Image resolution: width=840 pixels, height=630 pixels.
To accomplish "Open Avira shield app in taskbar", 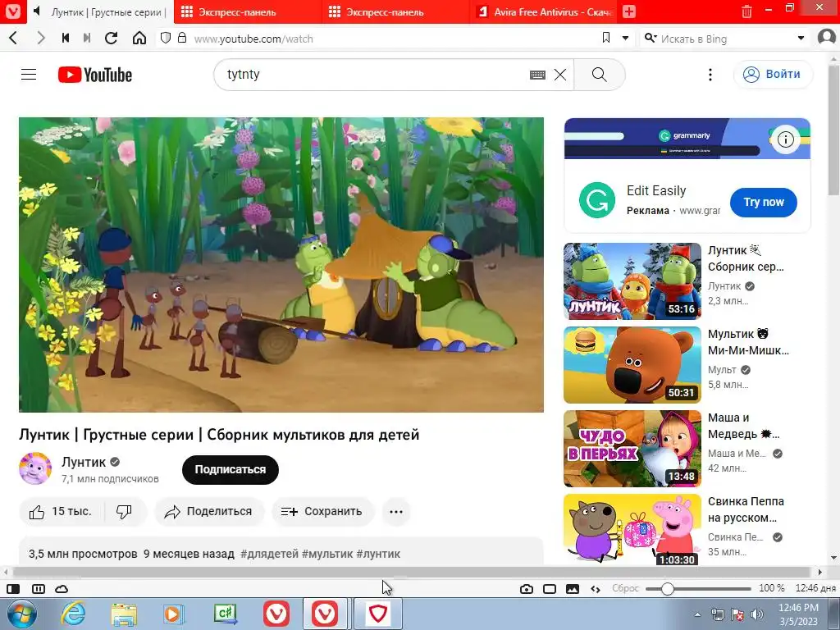I will tap(377, 614).
